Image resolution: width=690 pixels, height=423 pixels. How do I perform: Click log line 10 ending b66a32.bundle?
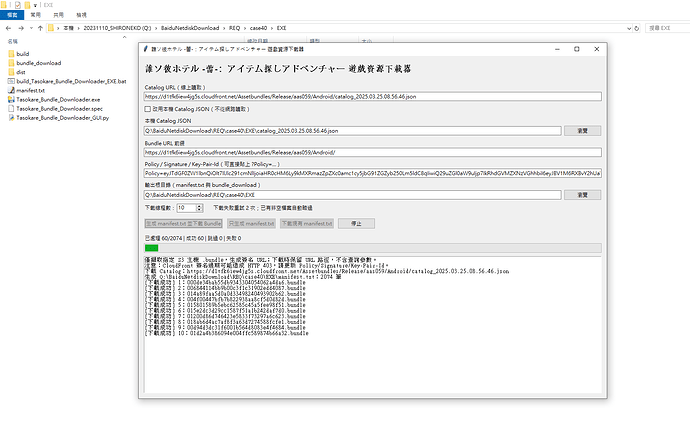[227, 334]
